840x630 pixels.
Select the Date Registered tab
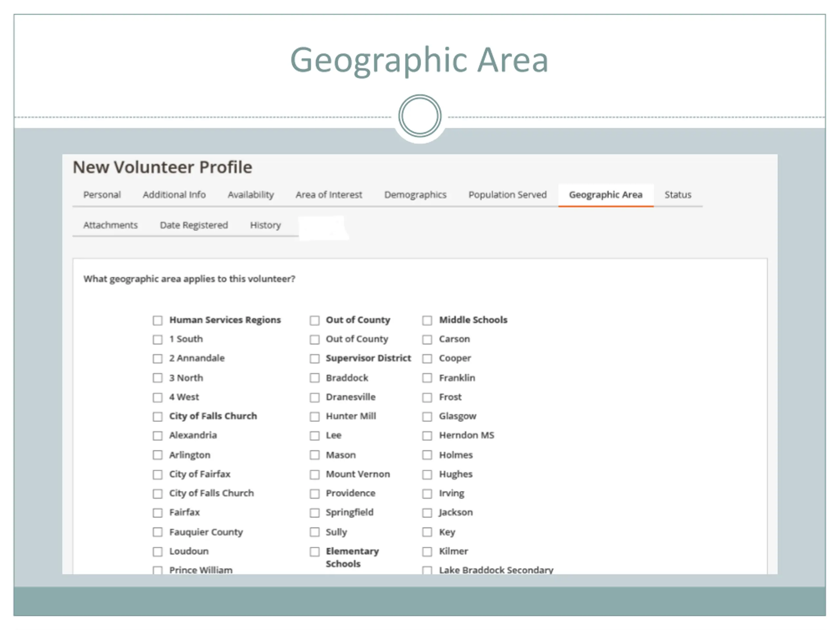click(194, 225)
